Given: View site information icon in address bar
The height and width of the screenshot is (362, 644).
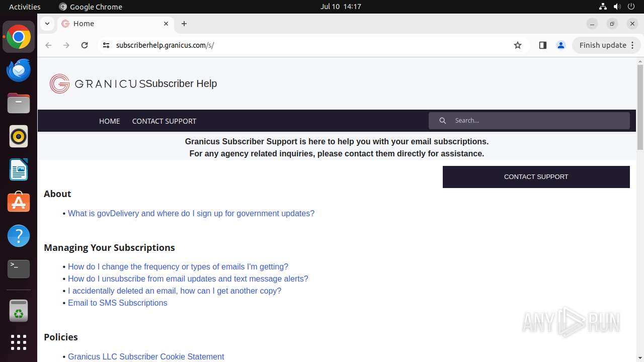Looking at the screenshot, I should 106,45.
